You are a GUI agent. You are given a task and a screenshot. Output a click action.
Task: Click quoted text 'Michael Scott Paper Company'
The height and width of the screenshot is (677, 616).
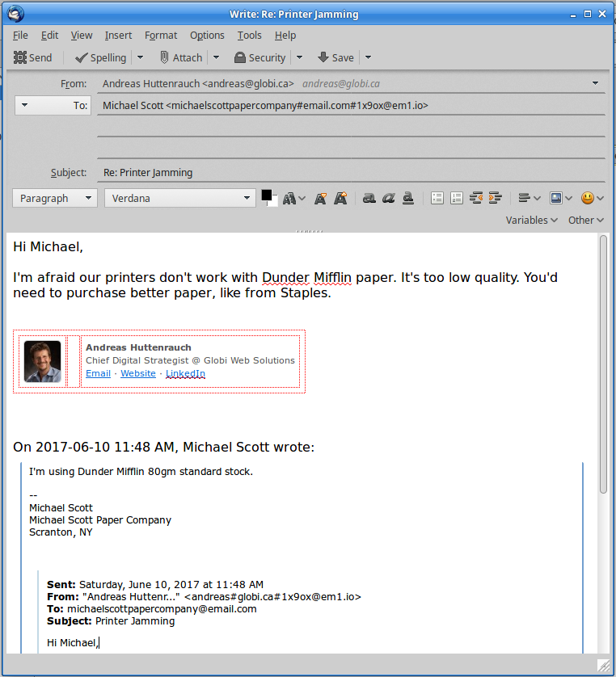click(x=100, y=519)
